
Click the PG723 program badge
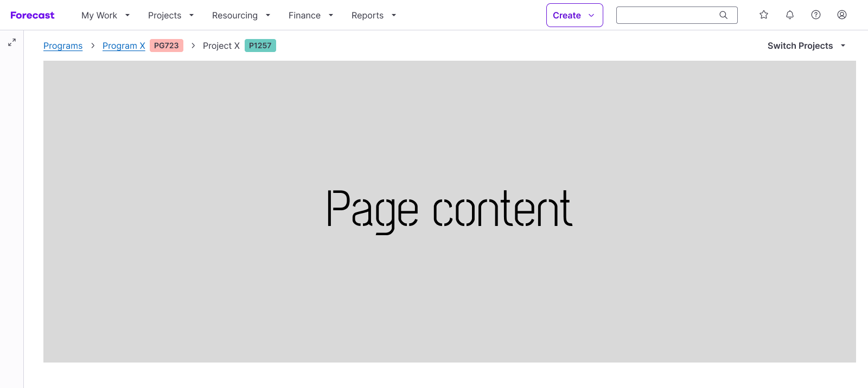point(167,46)
